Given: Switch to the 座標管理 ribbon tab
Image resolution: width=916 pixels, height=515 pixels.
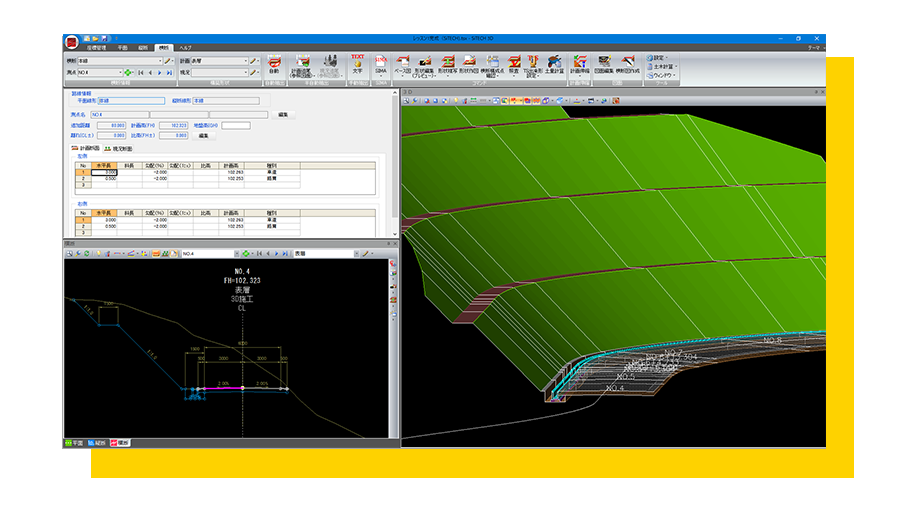Looking at the screenshot, I should click(x=96, y=48).
